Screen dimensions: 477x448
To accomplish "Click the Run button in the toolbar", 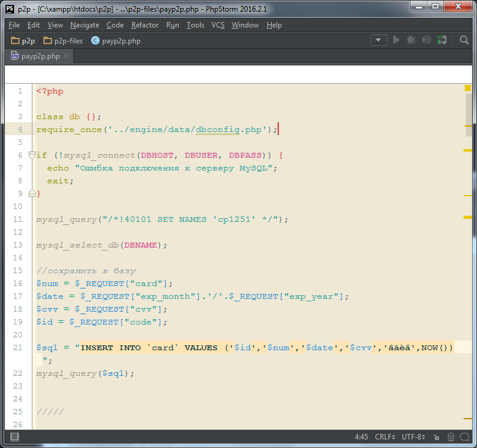I will click(396, 40).
